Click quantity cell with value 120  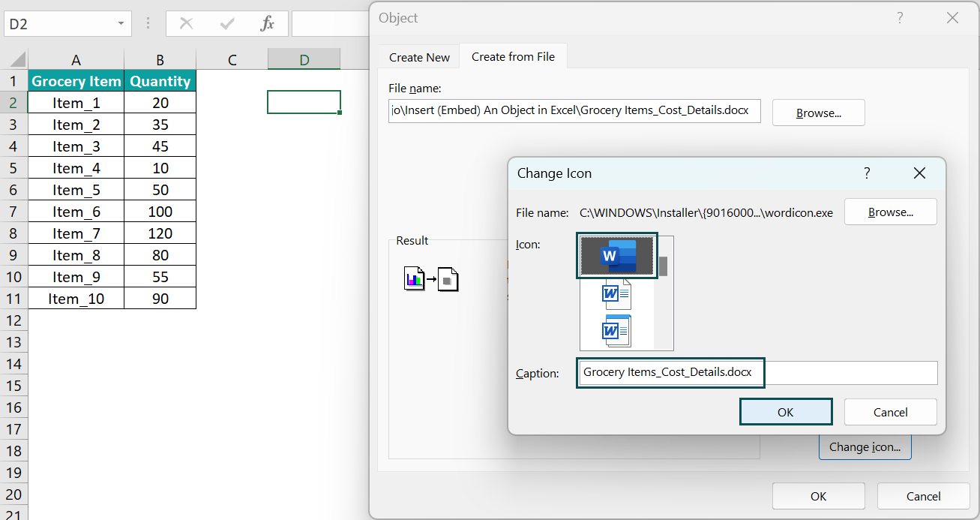point(160,233)
